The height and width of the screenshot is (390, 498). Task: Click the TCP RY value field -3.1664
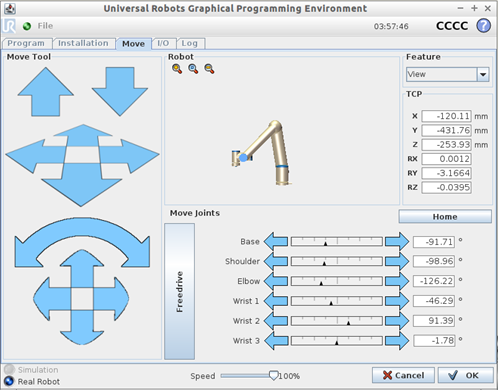tap(446, 173)
